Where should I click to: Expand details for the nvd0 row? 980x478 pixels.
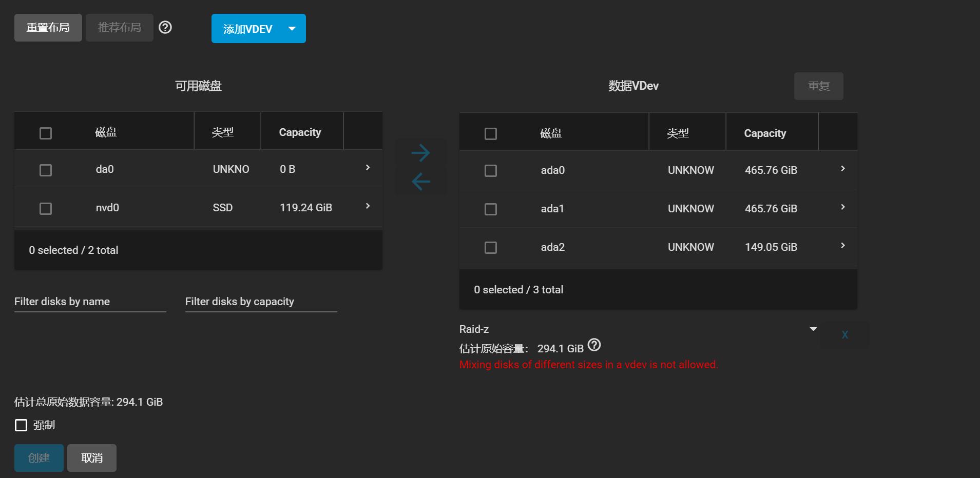point(368,206)
